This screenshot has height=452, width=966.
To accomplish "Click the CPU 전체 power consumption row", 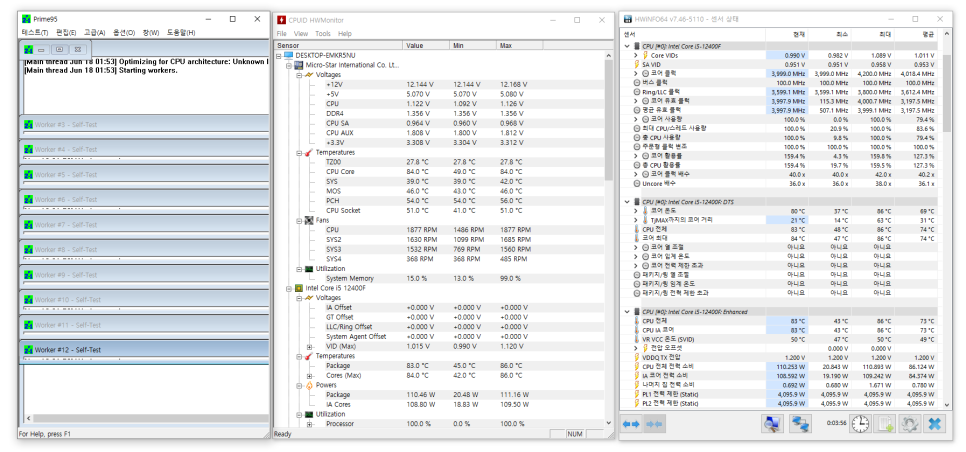I will (781, 366).
